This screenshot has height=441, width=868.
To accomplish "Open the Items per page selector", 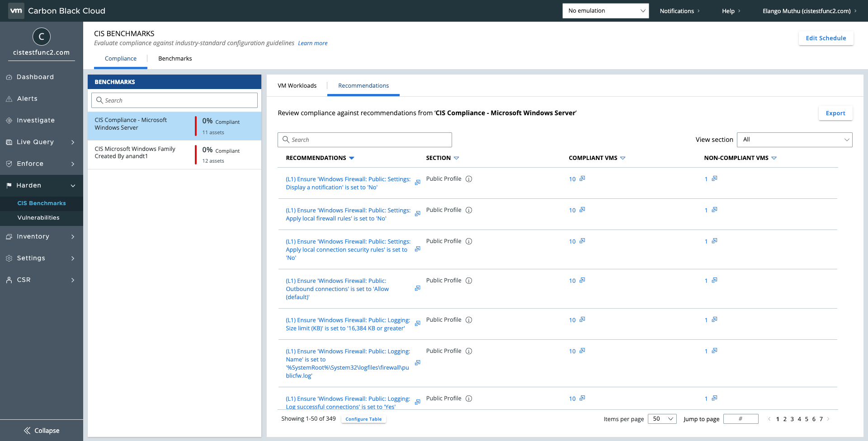I will pyautogui.click(x=662, y=419).
